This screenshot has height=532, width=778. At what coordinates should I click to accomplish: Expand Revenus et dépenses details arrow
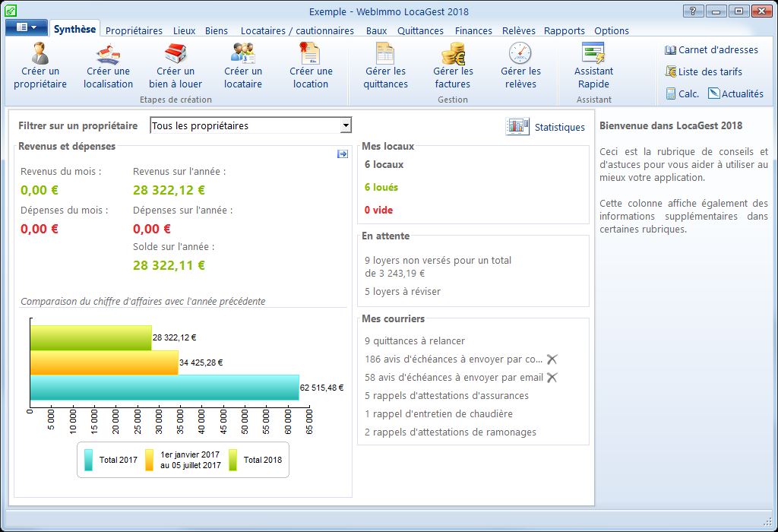click(x=343, y=154)
